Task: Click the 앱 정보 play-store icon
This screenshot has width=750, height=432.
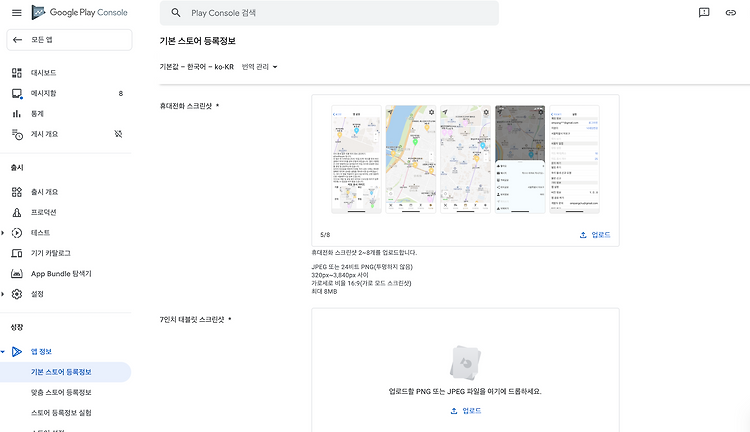Action: pos(17,352)
